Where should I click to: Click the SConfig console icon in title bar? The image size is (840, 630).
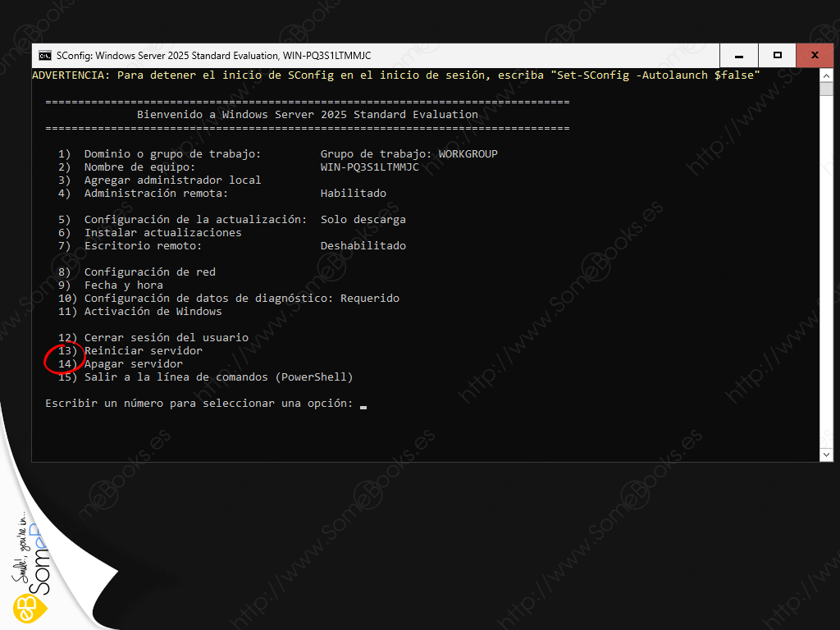(x=45, y=56)
